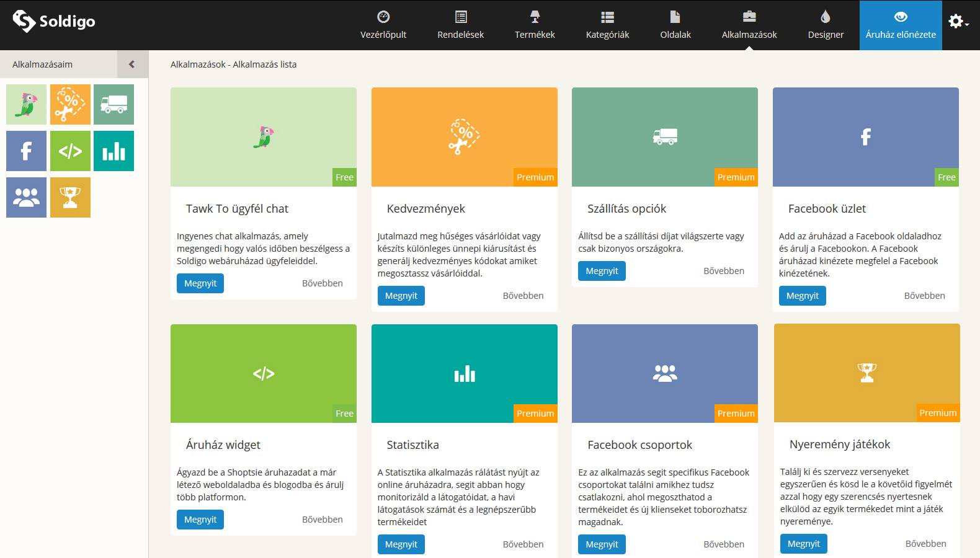
Task: Click the Alkalmazásaim sidebar heading
Action: [x=42, y=64]
